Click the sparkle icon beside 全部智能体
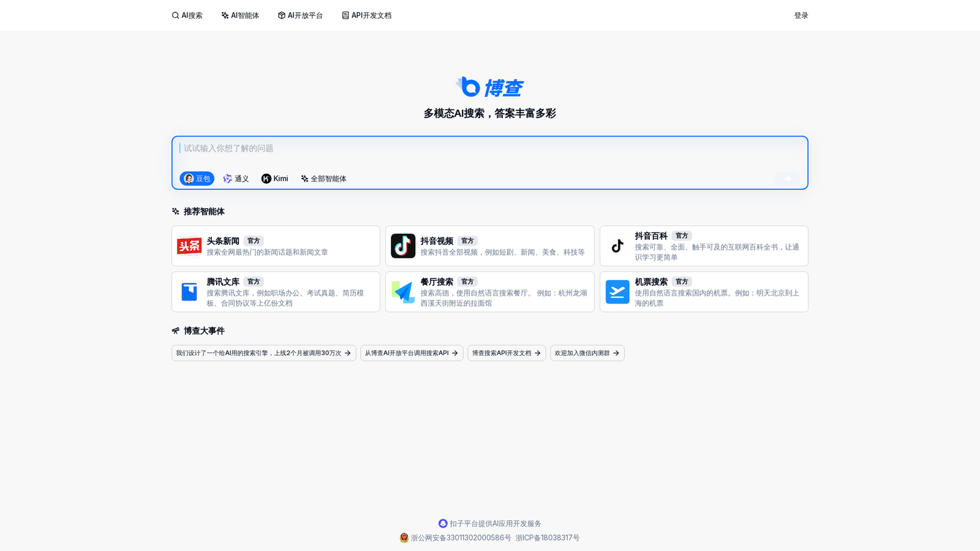Screen dimensions: 980x551 (304, 179)
